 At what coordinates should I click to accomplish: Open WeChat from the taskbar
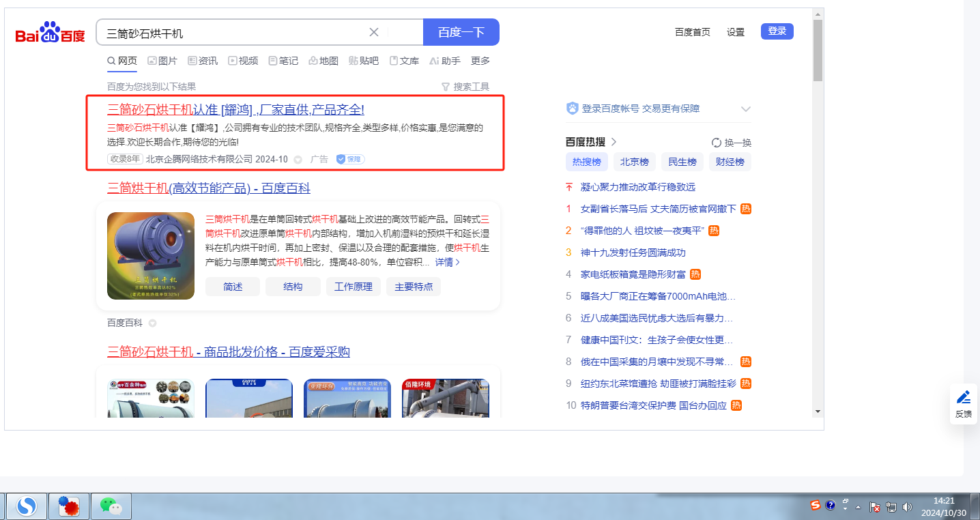111,506
